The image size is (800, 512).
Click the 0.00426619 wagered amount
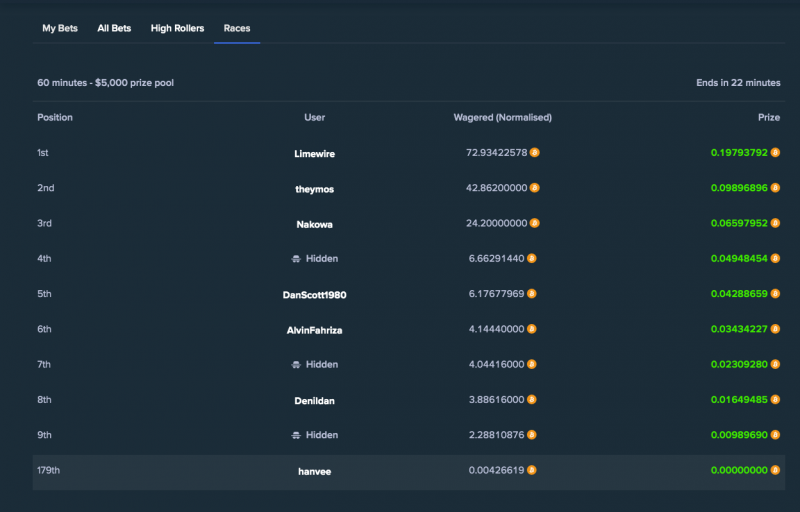pos(496,470)
